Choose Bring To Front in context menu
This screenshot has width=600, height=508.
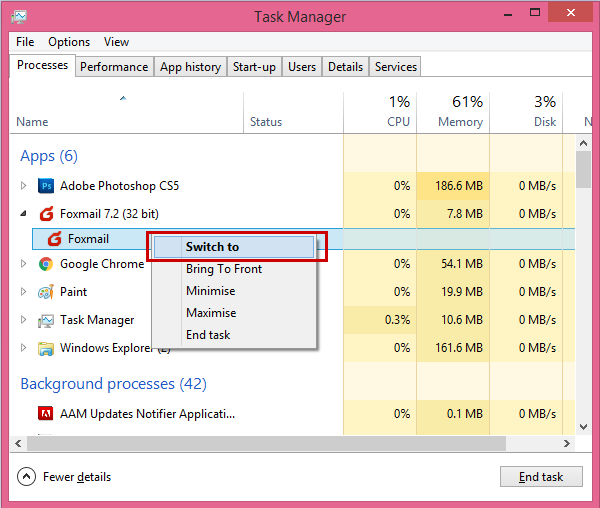click(234, 269)
